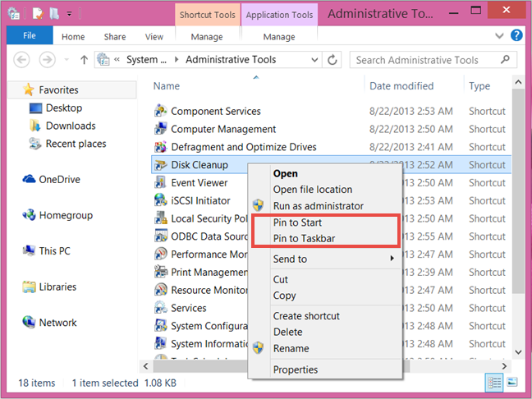
Task: Choose Copy from the context menu
Action: tap(284, 296)
